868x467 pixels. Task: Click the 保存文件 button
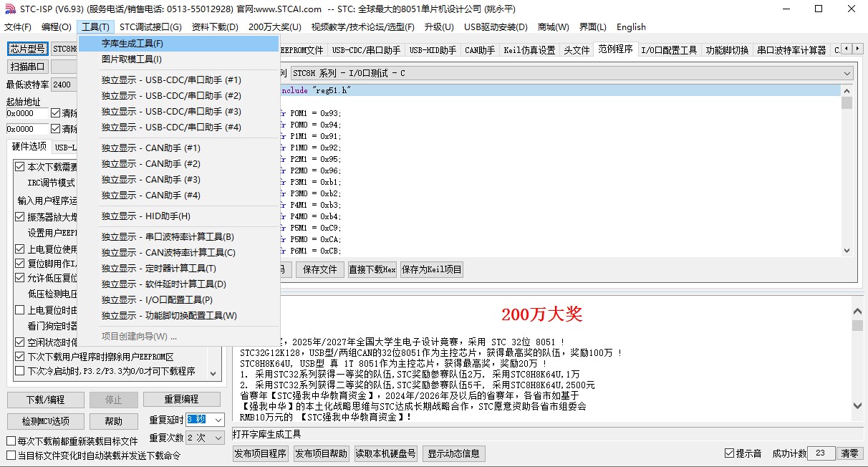pos(320,269)
